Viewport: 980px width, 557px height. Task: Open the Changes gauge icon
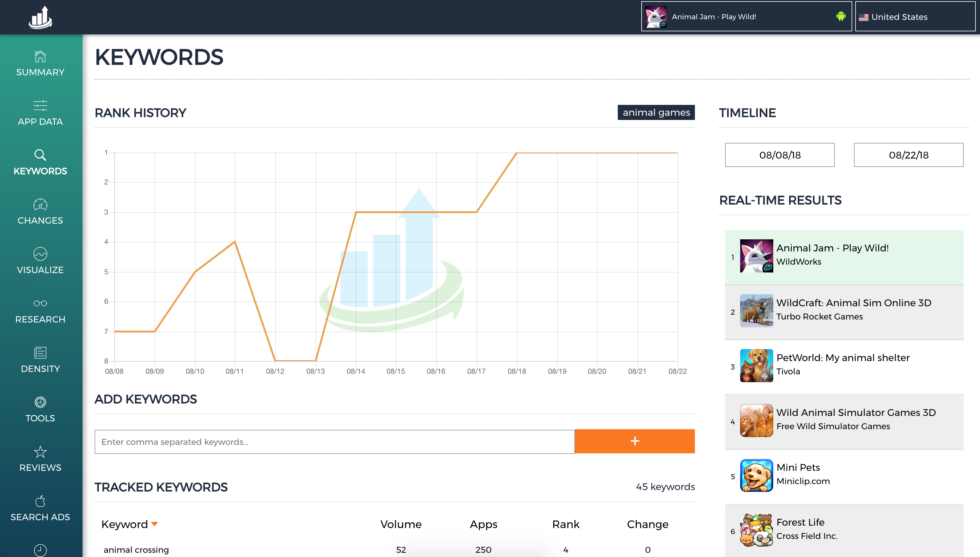40,205
